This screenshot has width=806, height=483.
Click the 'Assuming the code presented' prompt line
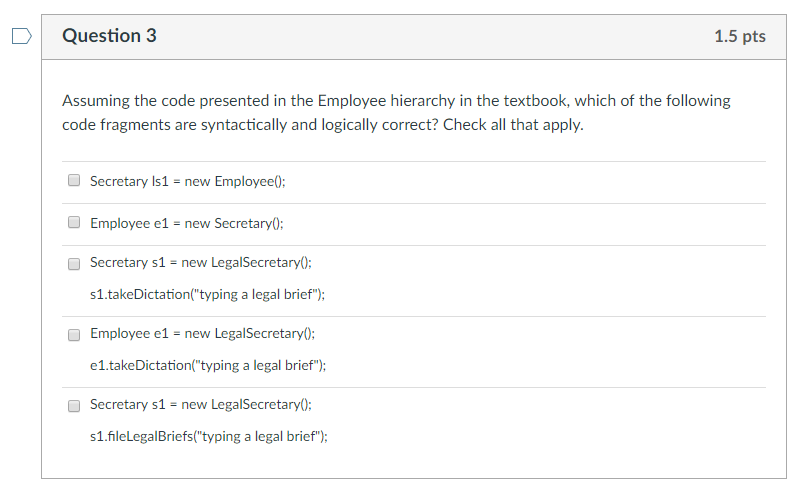[x=396, y=101]
